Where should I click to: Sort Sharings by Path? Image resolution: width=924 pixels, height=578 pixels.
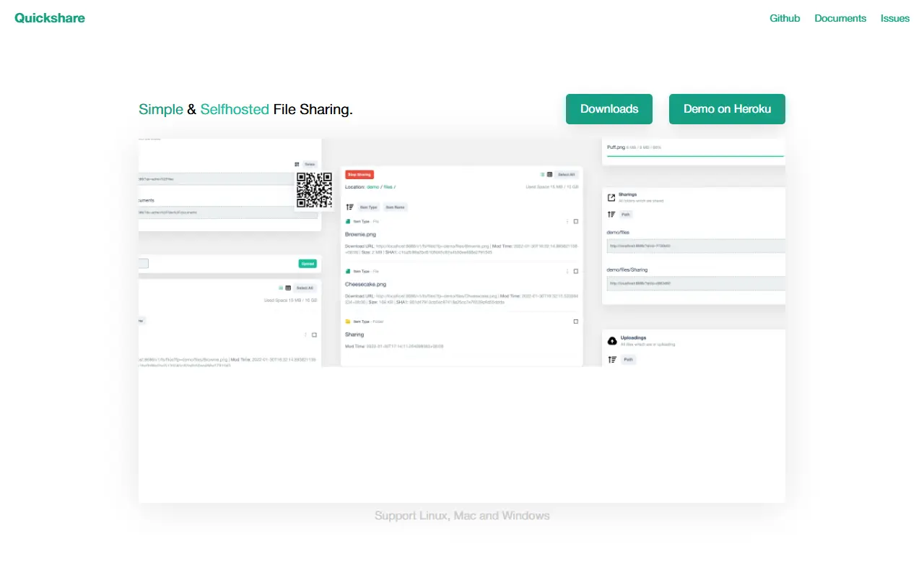[626, 215]
